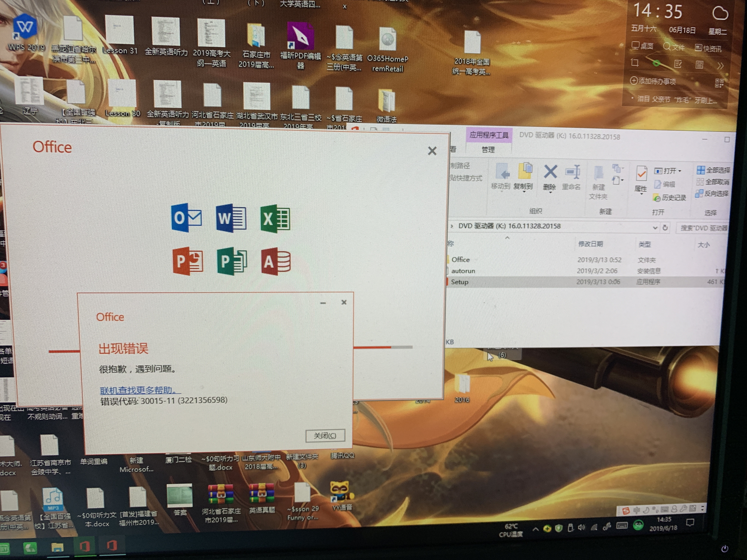Close the large Office installer window

432,151
